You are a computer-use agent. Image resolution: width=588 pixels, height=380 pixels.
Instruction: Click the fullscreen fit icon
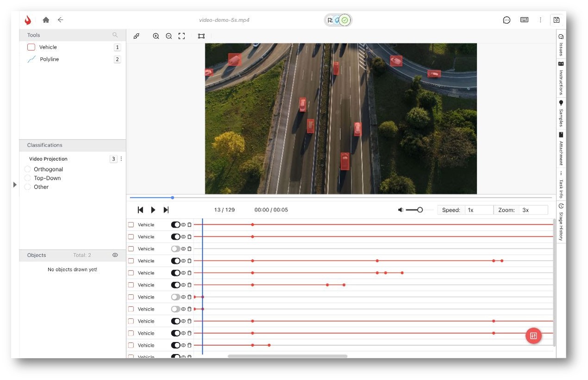[x=181, y=36]
